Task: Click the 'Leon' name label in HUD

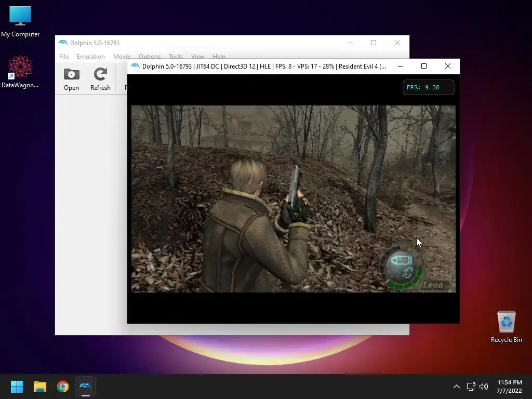Action: tap(433, 285)
